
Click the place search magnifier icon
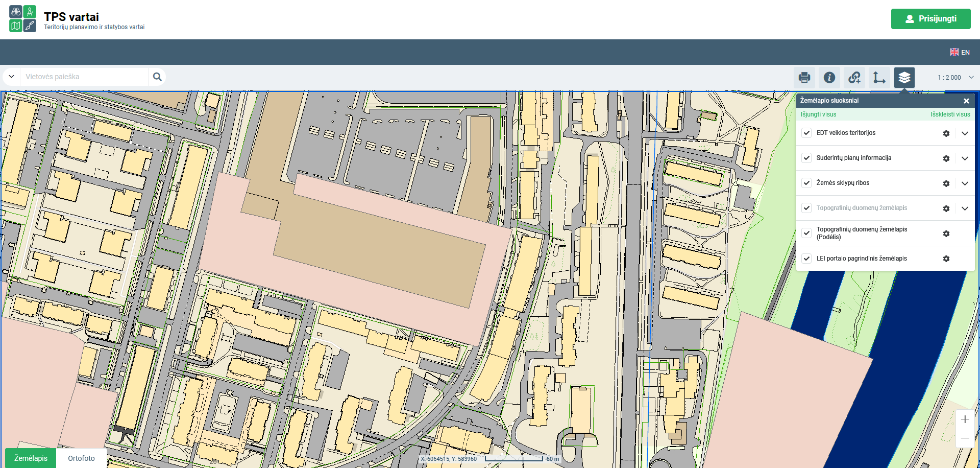(x=157, y=77)
